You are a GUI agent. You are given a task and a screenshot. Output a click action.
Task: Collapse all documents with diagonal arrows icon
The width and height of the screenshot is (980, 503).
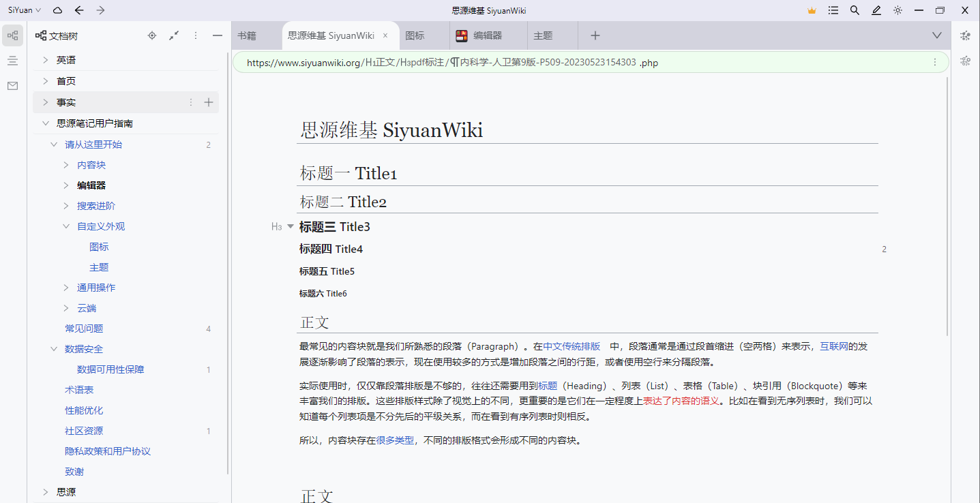point(174,35)
